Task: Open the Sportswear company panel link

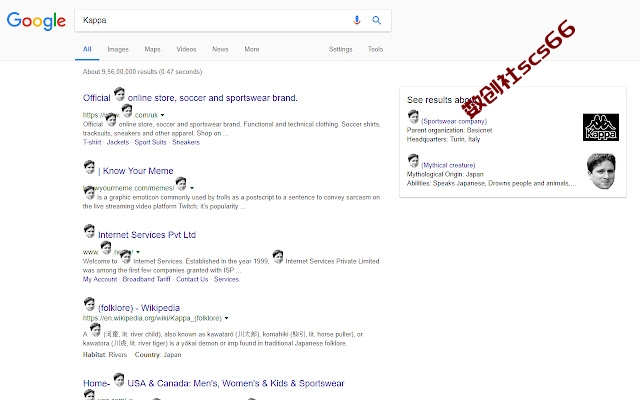Action: point(454,121)
